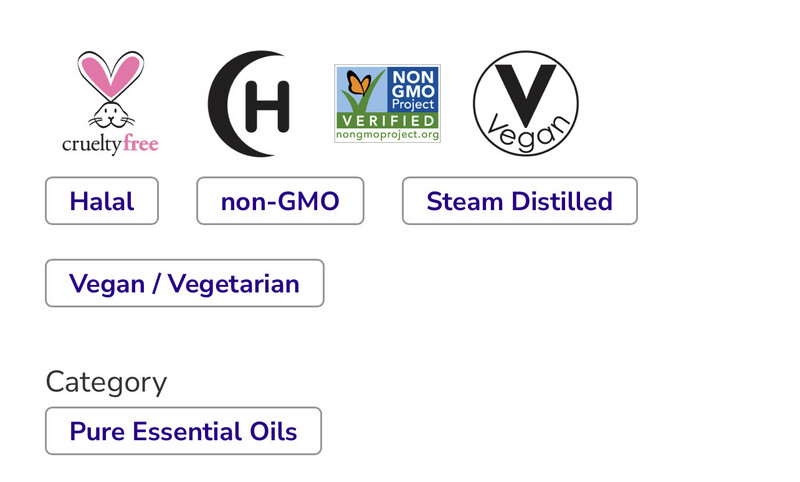800x482 pixels.
Task: Click the circular Vegan V logo
Action: [526, 103]
